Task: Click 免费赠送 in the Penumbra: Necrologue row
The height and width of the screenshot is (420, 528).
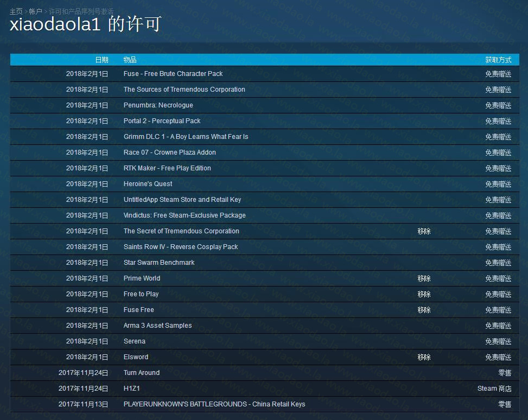Action: click(x=498, y=105)
